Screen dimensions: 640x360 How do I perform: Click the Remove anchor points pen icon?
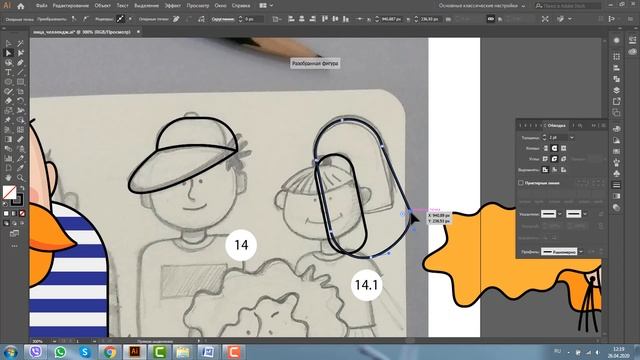[x=176, y=19]
